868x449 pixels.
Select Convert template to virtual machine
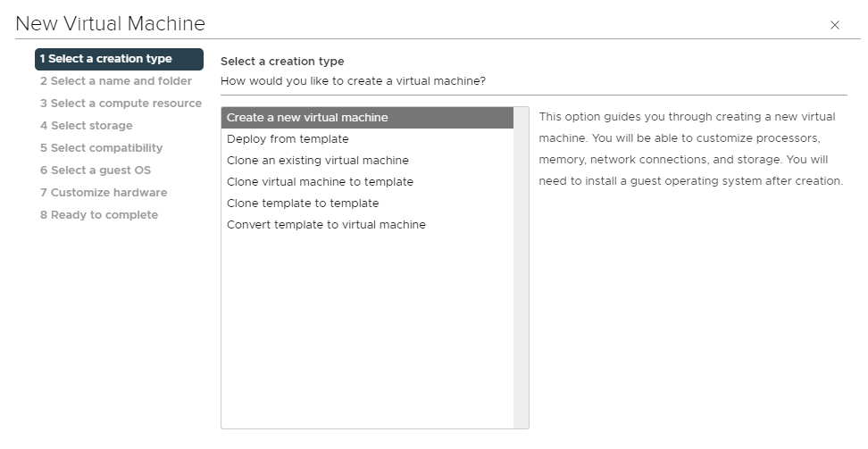click(x=326, y=225)
